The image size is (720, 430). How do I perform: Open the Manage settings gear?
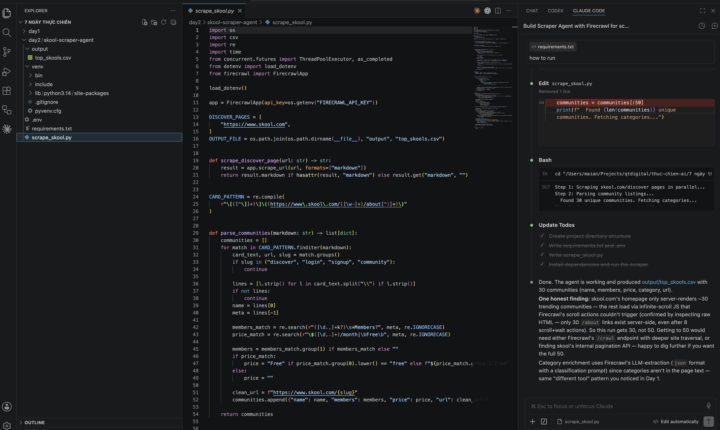pyautogui.click(x=7, y=425)
